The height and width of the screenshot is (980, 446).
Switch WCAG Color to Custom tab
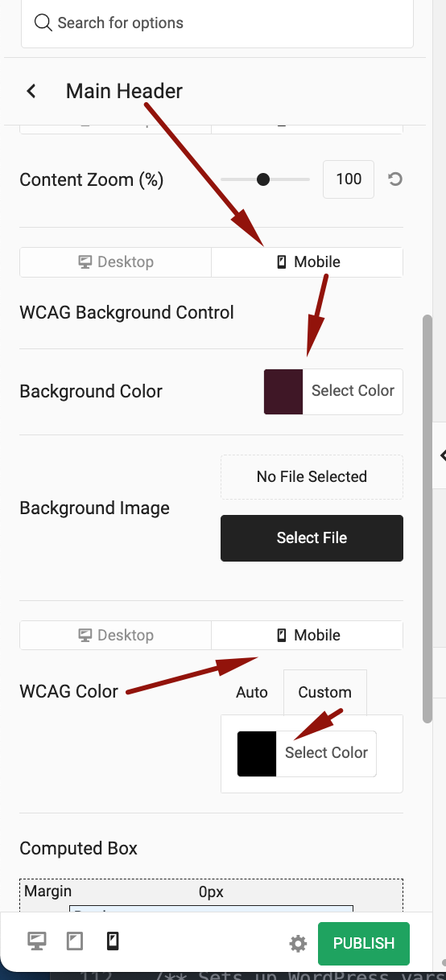tap(324, 692)
